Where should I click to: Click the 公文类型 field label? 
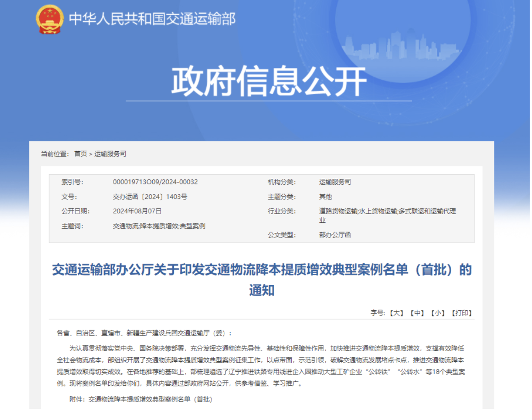click(282, 235)
